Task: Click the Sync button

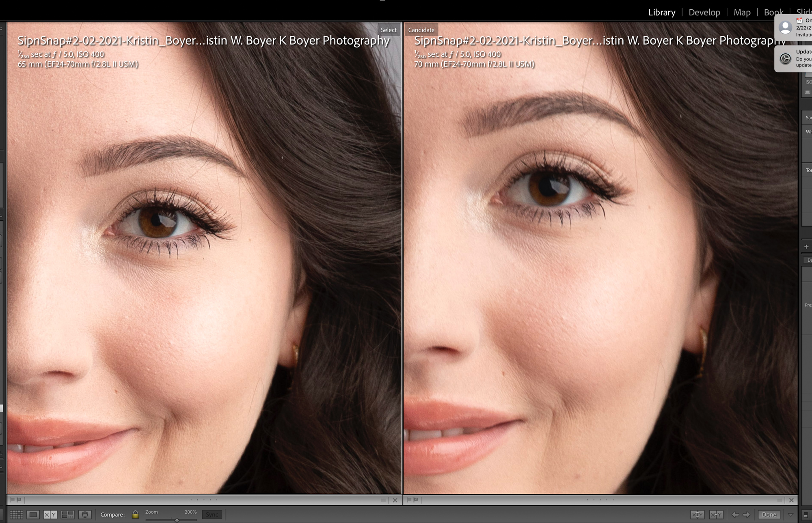Action: 212,514
